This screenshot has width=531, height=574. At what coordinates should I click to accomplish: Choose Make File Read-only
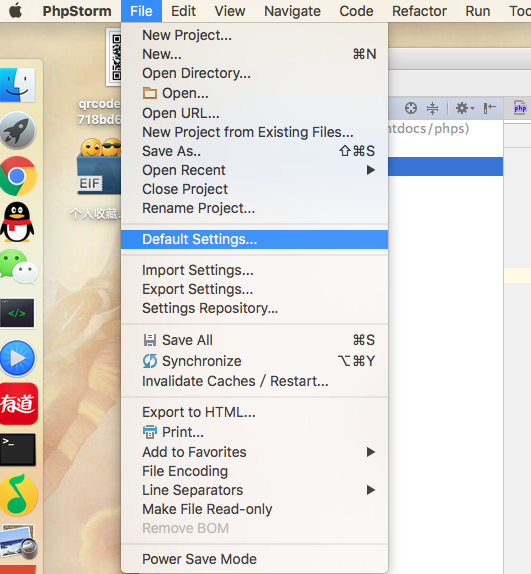point(254,509)
